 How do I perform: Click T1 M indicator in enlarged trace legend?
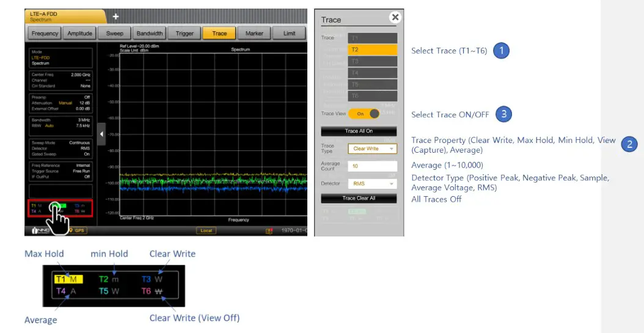point(68,279)
